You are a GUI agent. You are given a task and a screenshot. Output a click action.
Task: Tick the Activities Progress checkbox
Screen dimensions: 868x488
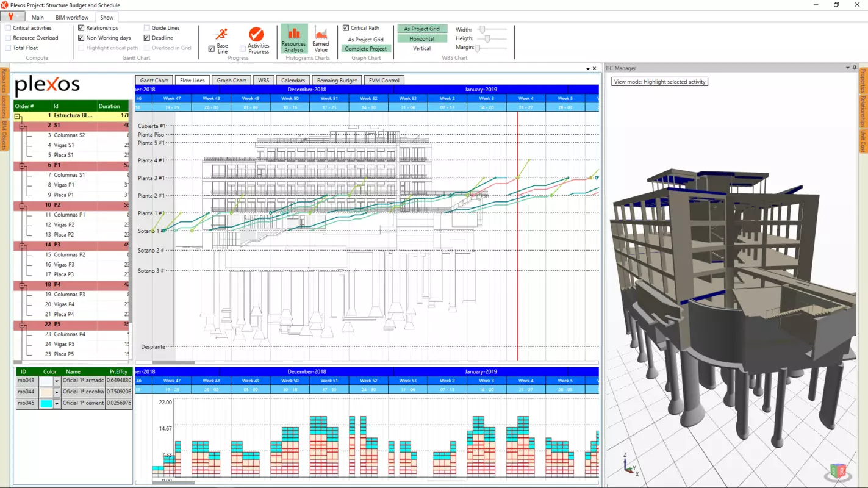click(x=243, y=49)
